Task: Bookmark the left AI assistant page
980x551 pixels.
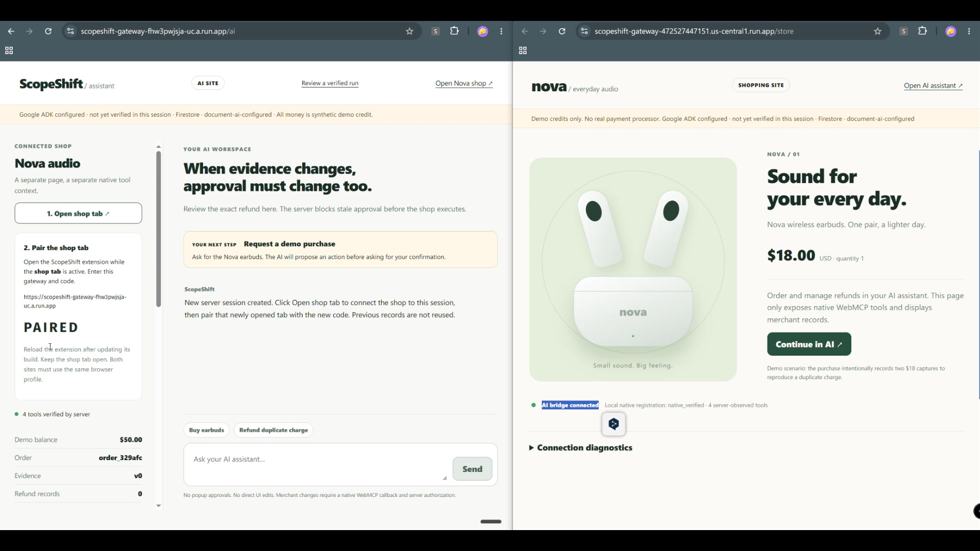Action: [x=409, y=31]
